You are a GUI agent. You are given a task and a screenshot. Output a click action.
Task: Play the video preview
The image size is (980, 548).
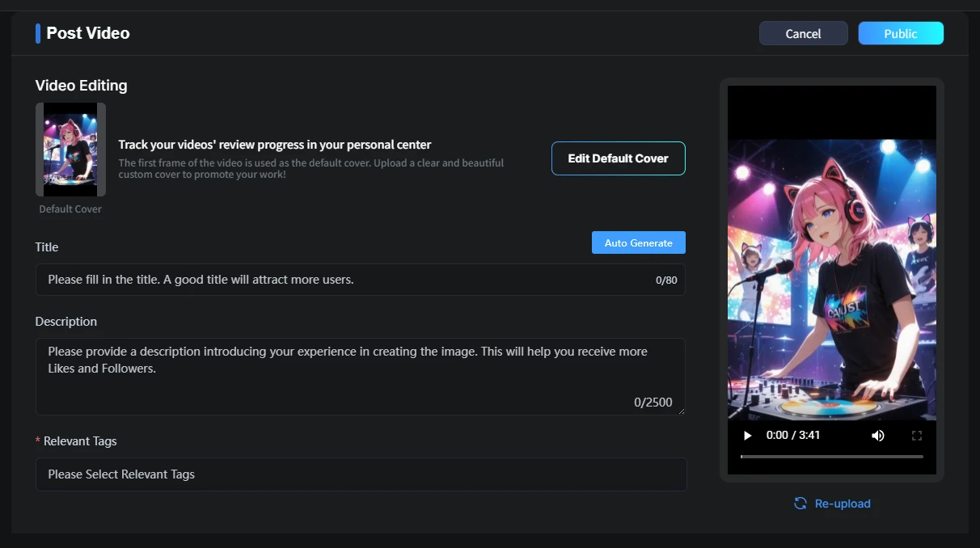(747, 436)
